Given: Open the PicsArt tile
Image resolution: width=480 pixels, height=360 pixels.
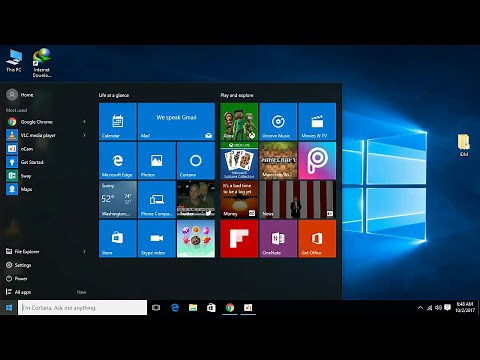Looking at the screenshot, I should [x=317, y=160].
